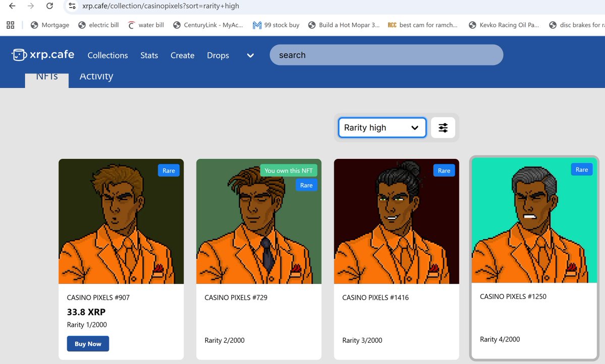605x364 pixels.
Task: Click the Rarity 4/2000 text
Action: pos(500,339)
